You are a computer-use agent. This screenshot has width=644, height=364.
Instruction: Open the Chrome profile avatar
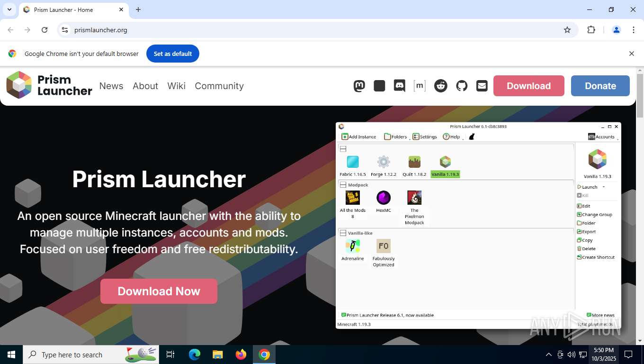(617, 30)
